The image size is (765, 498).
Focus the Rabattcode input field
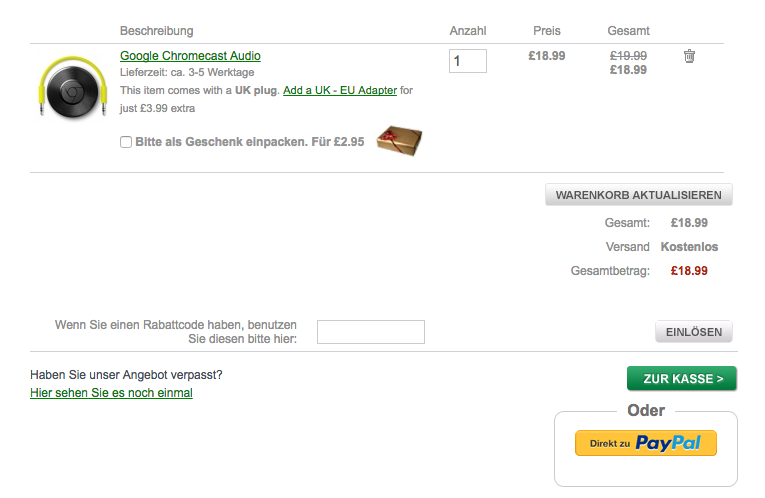[370, 332]
